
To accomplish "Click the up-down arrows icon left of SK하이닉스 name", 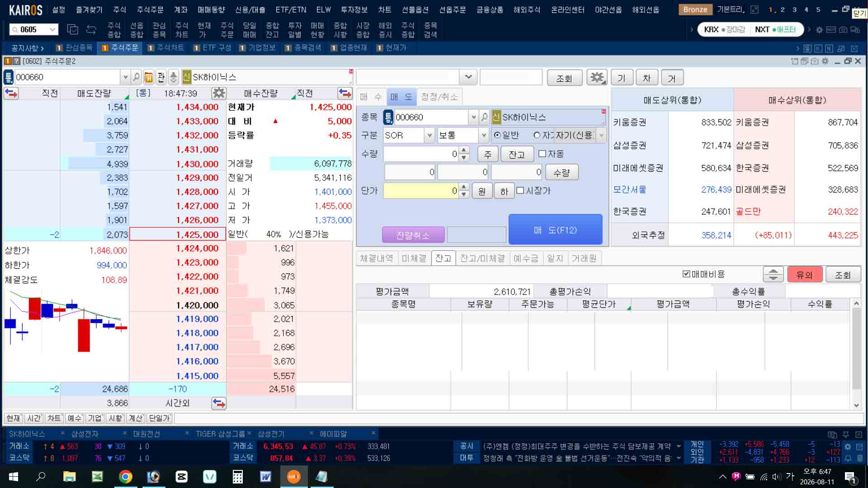I will click(x=173, y=77).
